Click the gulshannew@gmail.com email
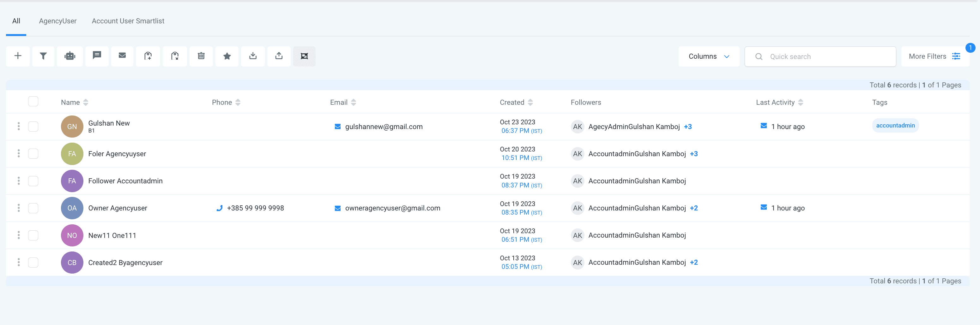 (x=384, y=127)
